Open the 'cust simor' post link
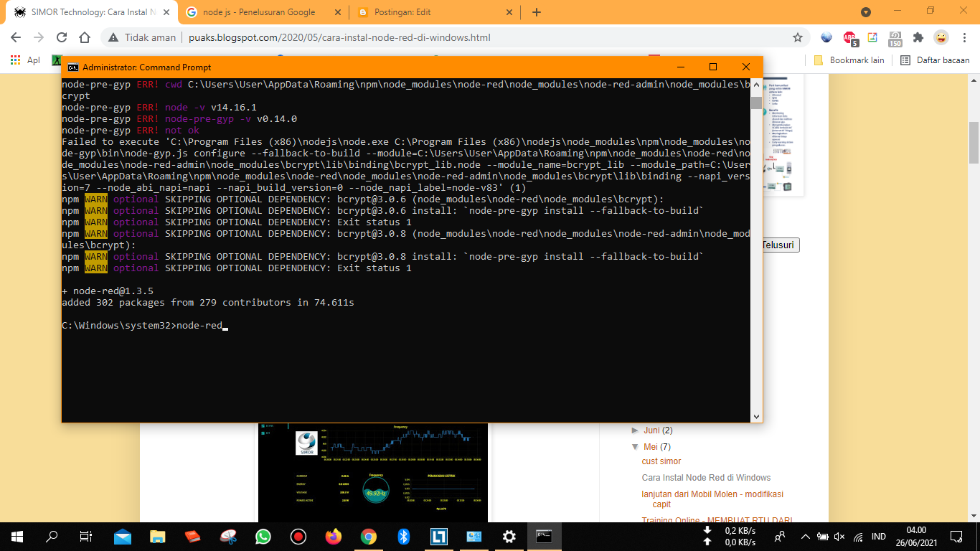This screenshot has height=551, width=980. pyautogui.click(x=661, y=461)
